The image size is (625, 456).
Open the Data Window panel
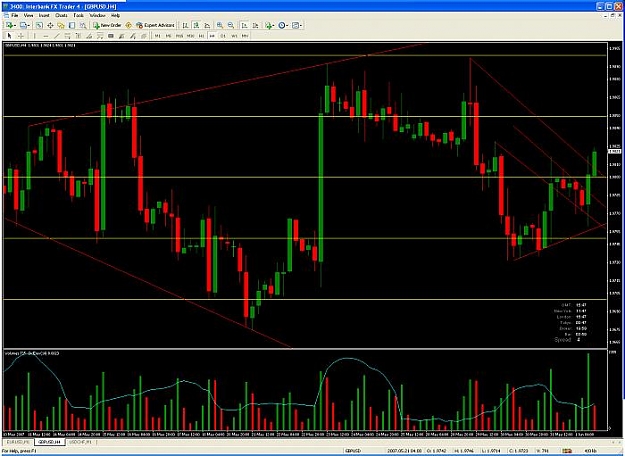click(50, 25)
